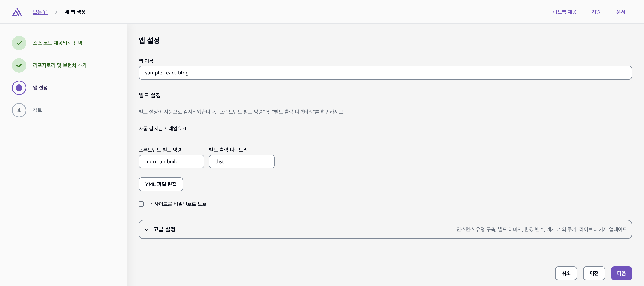Go to 모든 앱 breadcrumb link
The height and width of the screenshot is (286, 644).
[x=40, y=12]
